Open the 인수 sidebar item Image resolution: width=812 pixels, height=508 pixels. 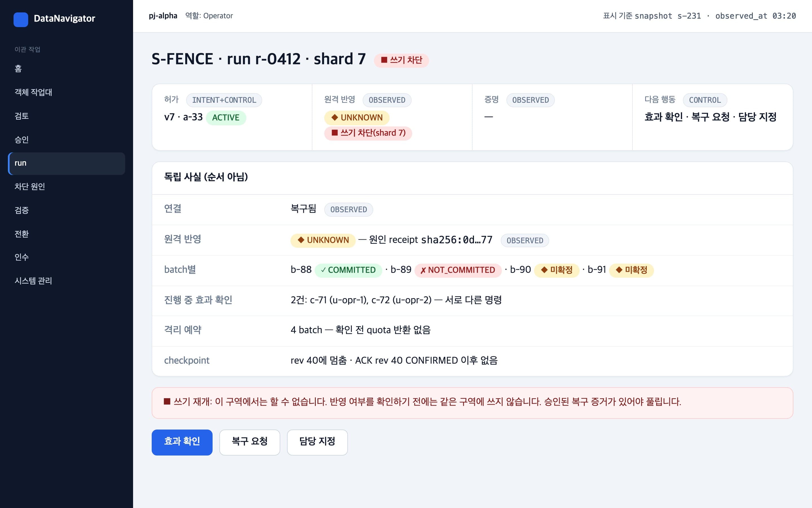click(67, 257)
